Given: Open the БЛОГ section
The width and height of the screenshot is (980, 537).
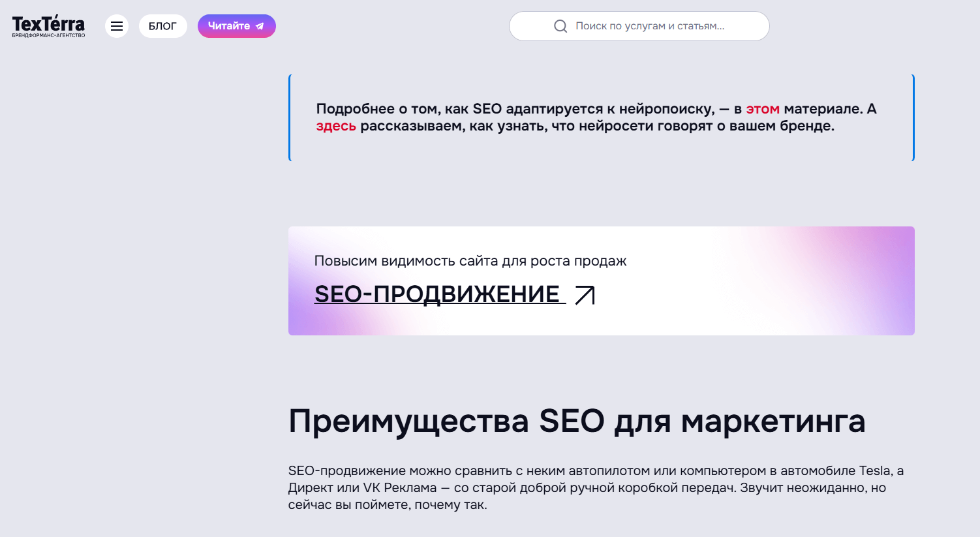Looking at the screenshot, I should tap(162, 26).
